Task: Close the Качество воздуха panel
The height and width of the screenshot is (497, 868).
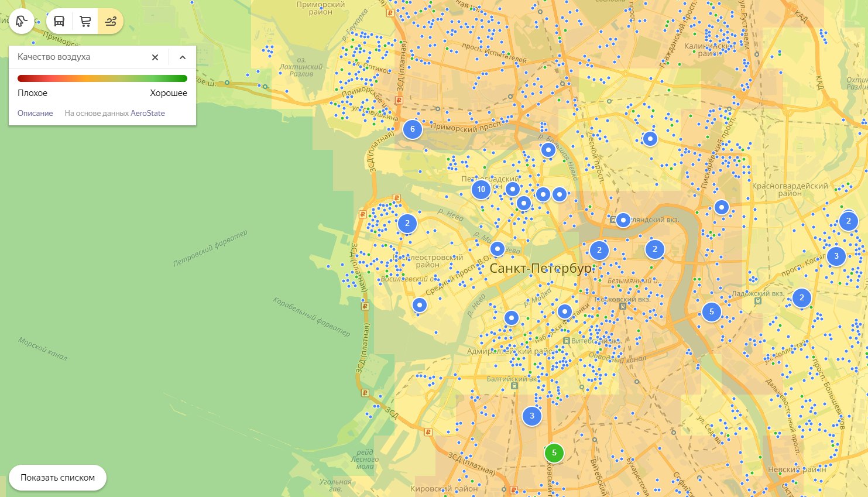Action: (x=155, y=57)
